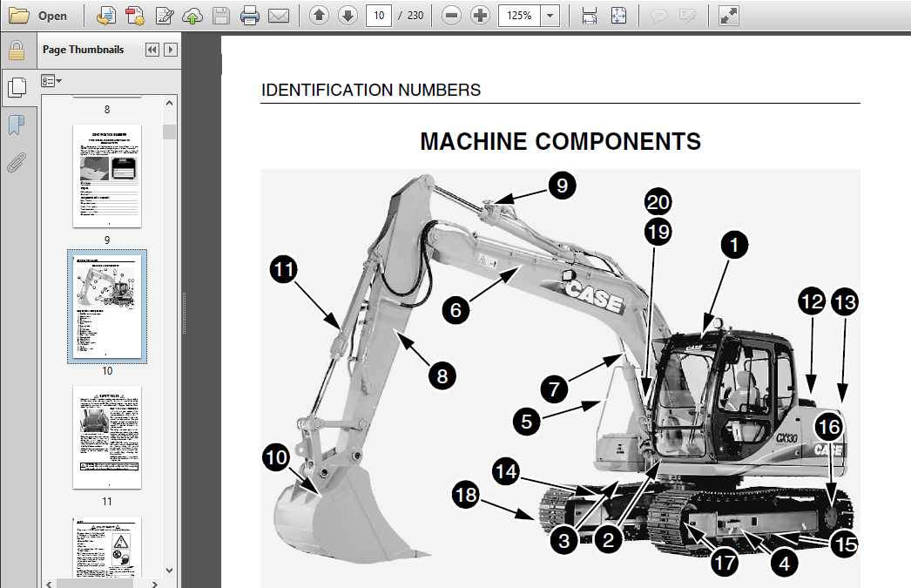Click the 'MACHINE COMPONENTS' heading
The width and height of the screenshot is (911, 588).
[560, 141]
